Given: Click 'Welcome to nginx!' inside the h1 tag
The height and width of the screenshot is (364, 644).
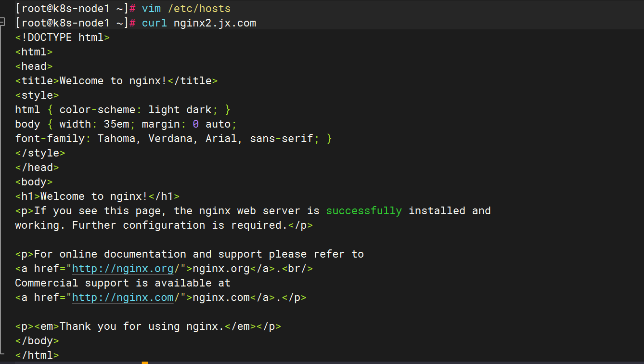Looking at the screenshot, I should (94, 196).
